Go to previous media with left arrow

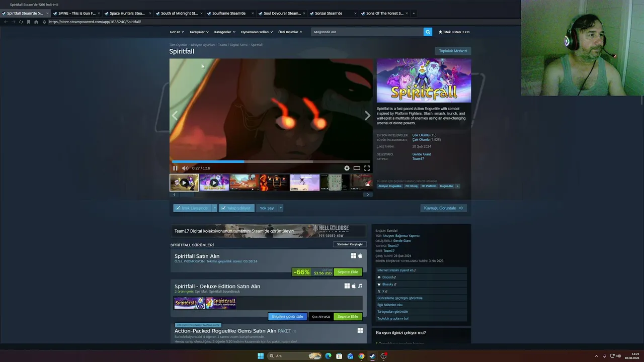pyautogui.click(x=175, y=116)
